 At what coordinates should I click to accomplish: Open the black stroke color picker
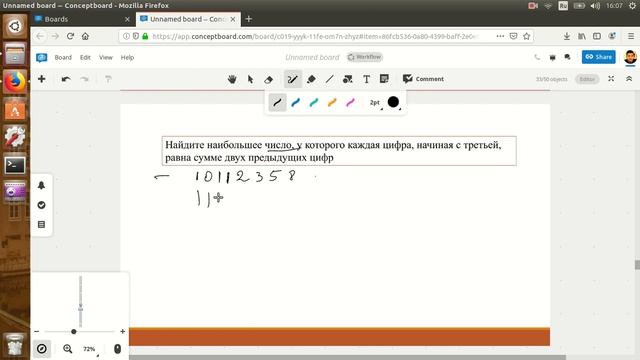click(x=393, y=102)
